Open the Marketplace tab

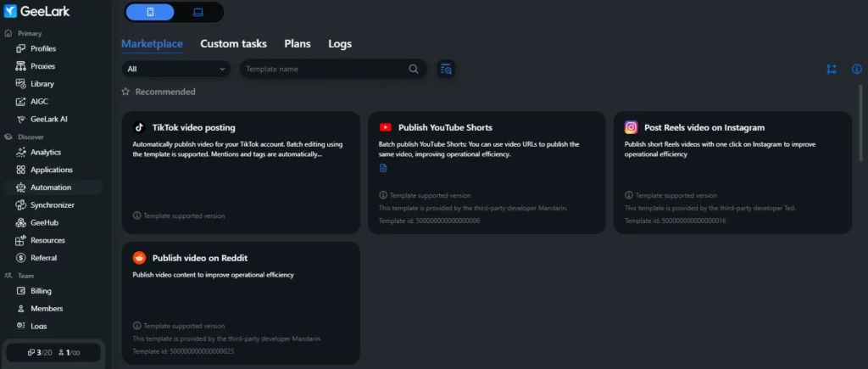(x=153, y=44)
